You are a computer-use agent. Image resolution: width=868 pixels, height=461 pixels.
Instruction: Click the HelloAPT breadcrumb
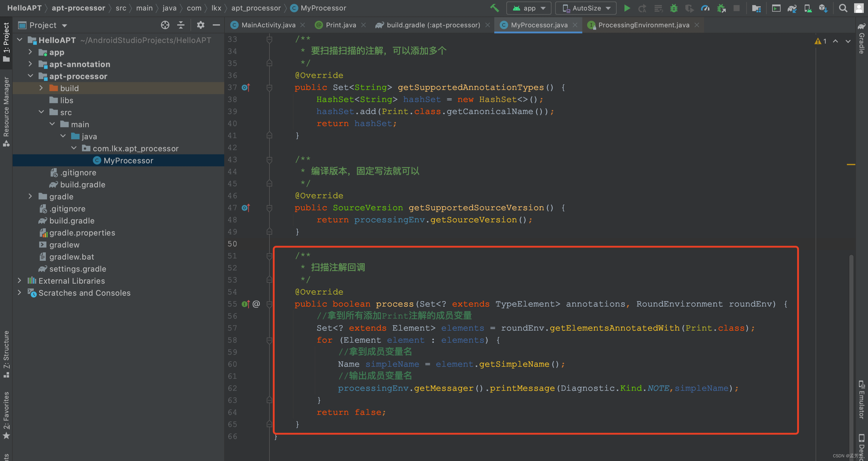[24, 8]
